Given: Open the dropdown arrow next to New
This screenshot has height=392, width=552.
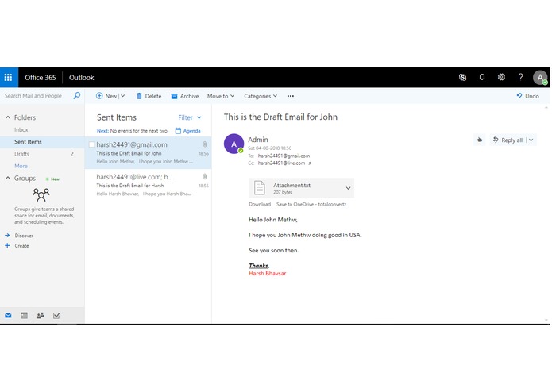Looking at the screenshot, I should (123, 96).
